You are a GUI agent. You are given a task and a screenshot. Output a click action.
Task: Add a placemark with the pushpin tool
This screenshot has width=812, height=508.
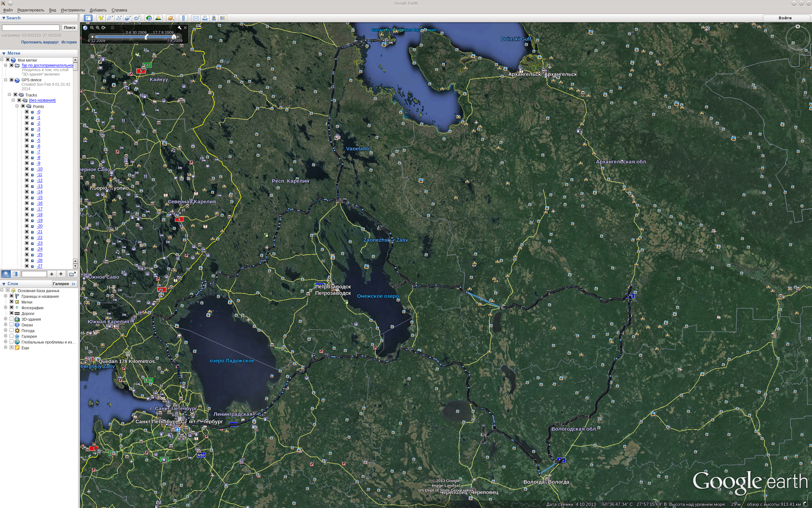tap(101, 18)
